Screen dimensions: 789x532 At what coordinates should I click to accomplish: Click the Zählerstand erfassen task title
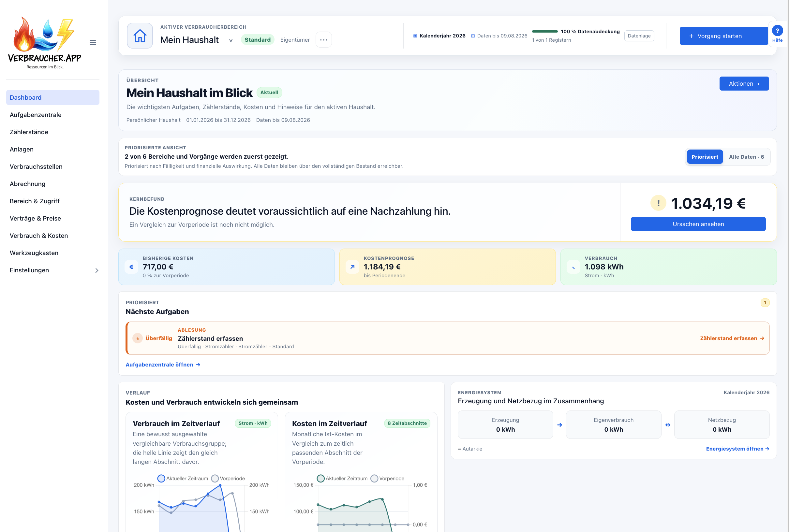coord(210,338)
